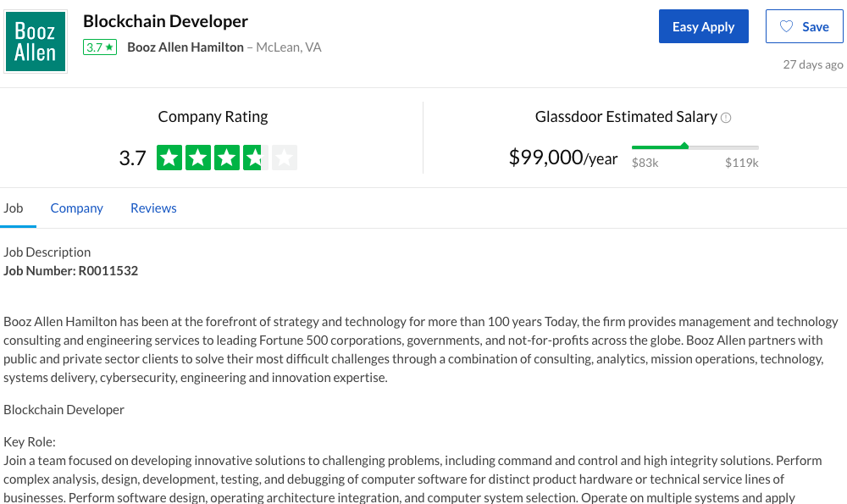Click the 27 days ago posting date
Screen dimensions: 847x504
click(812, 64)
